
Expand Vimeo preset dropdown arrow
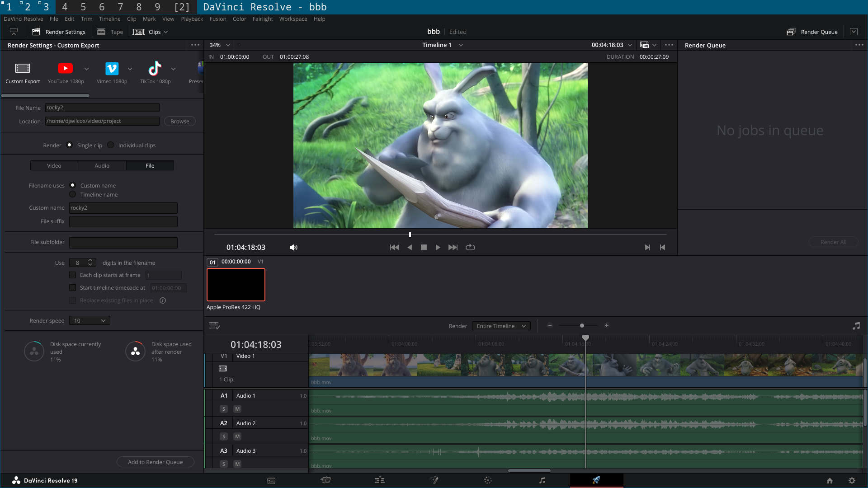coord(130,69)
